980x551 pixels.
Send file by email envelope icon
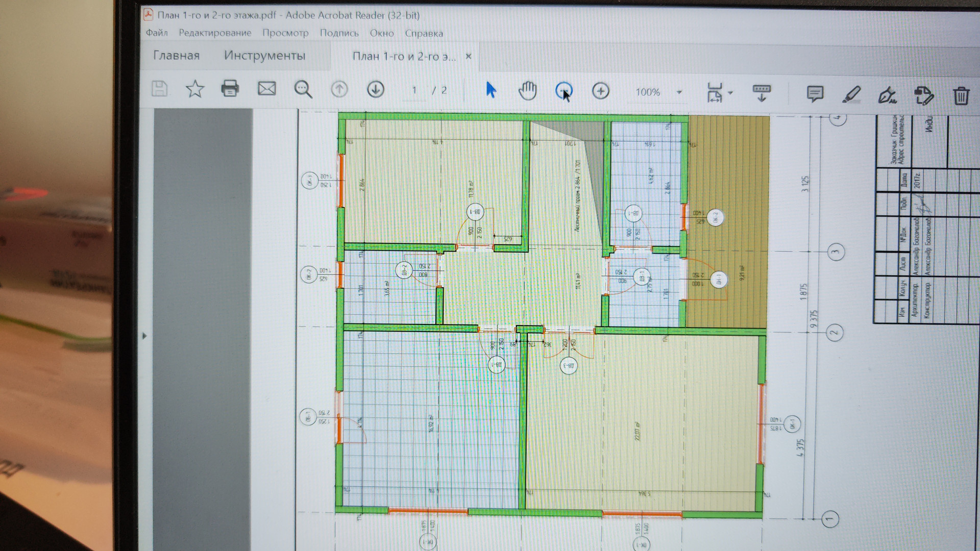(x=266, y=89)
